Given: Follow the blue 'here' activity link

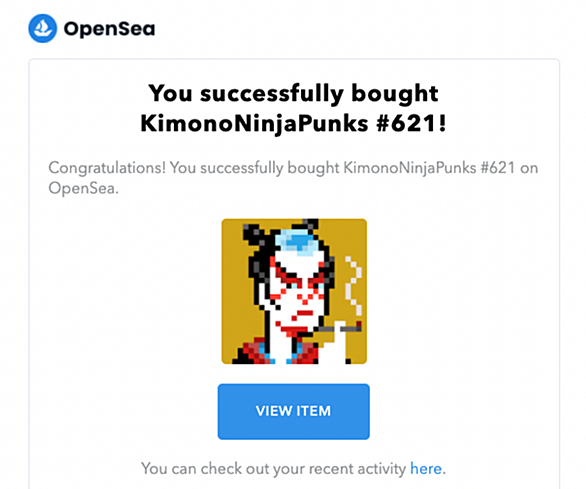Looking at the screenshot, I should (x=426, y=468).
